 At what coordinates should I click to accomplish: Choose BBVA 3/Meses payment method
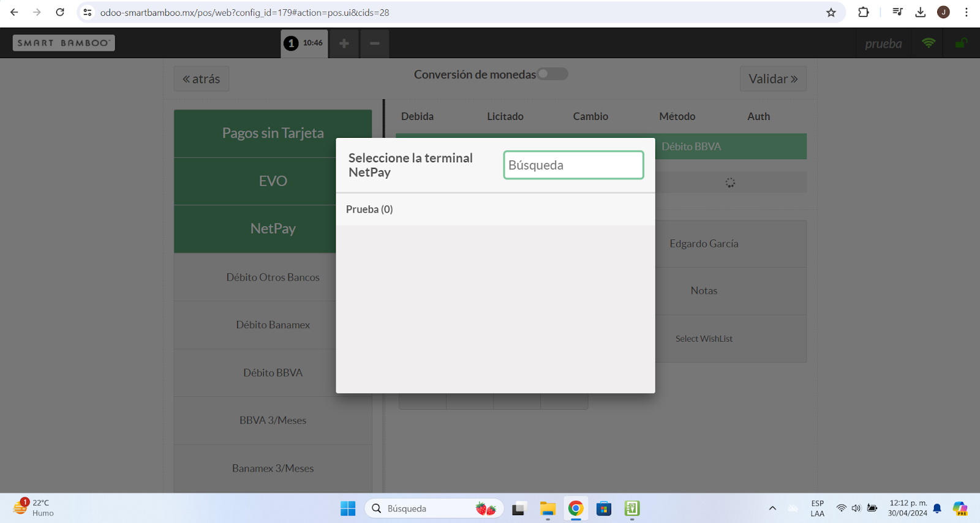(x=273, y=421)
